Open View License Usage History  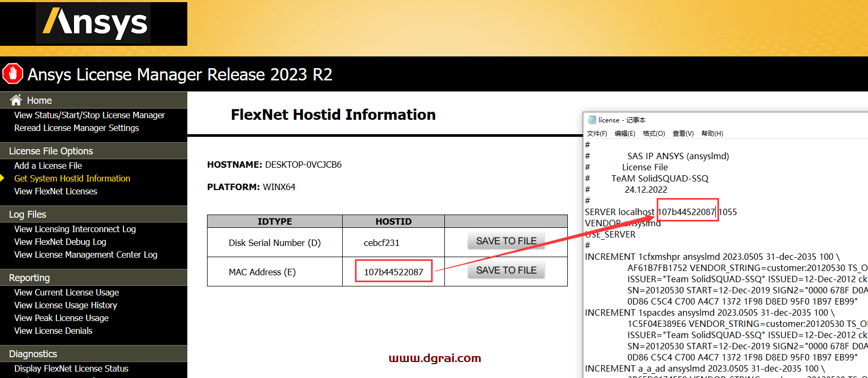pyautogui.click(x=65, y=305)
